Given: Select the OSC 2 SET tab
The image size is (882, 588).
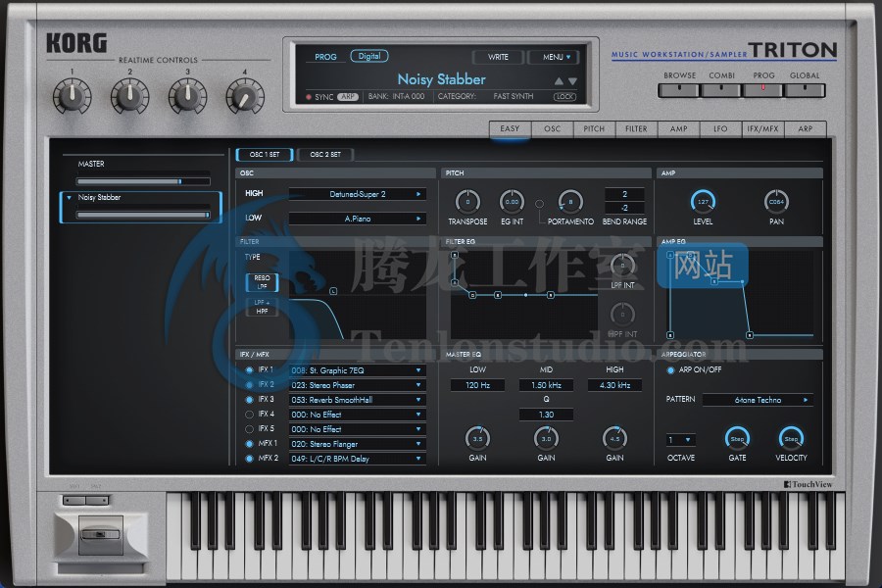Looking at the screenshot, I should 325,154.
